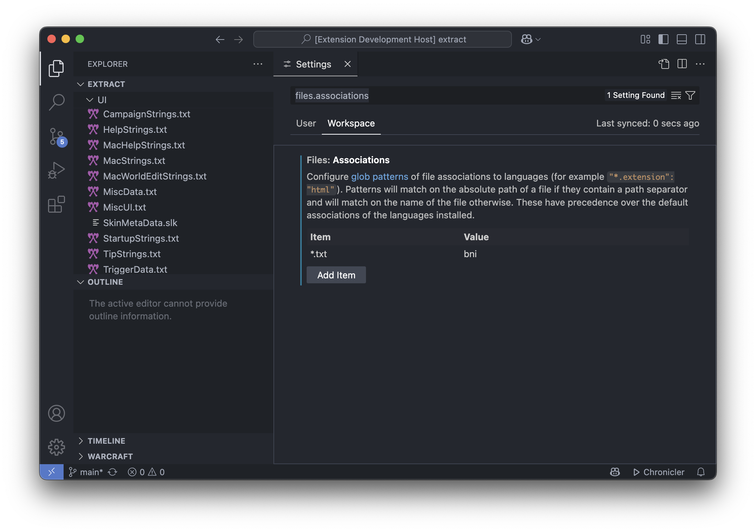This screenshot has height=532, width=756.
Task: Select the Workspace settings tab
Action: click(x=351, y=123)
